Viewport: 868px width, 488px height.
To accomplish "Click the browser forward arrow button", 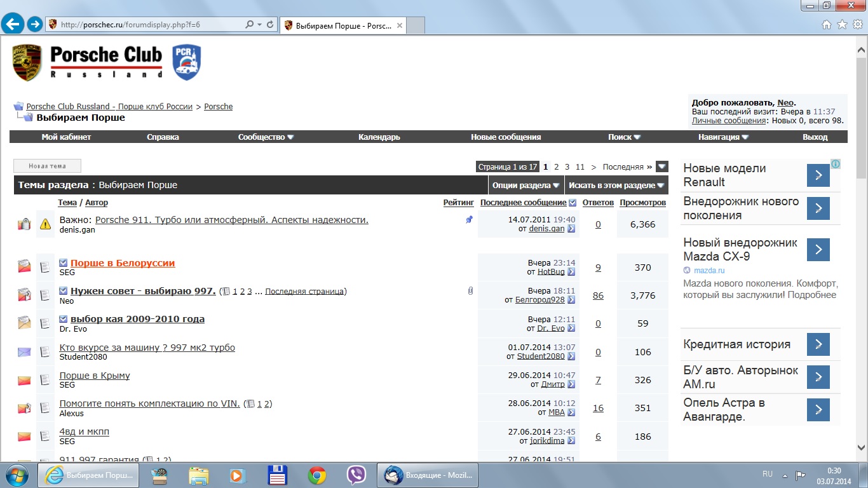I will pos(35,25).
